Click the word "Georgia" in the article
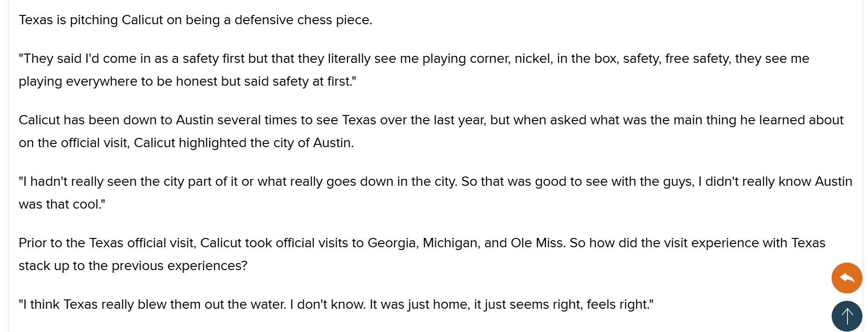 pos(393,243)
